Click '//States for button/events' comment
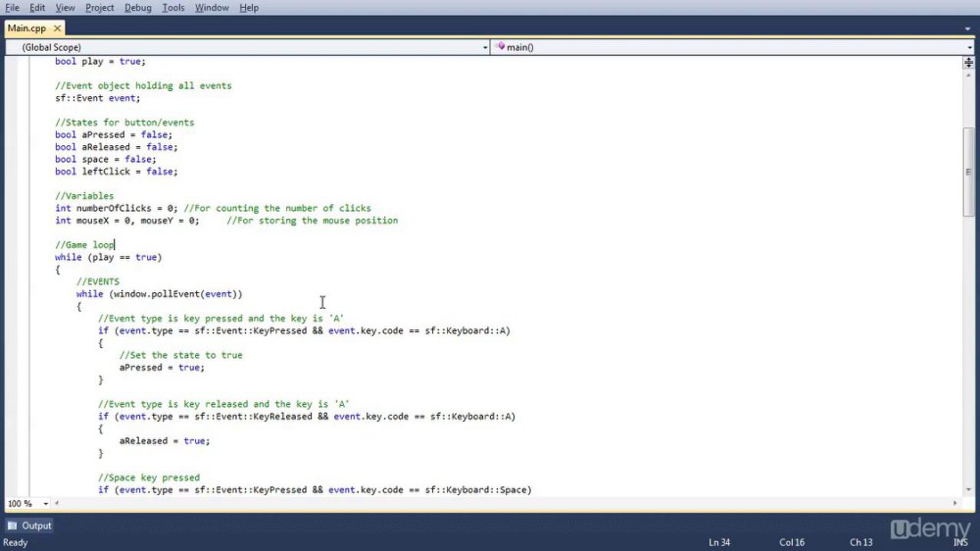Viewport: 980px width, 551px height. click(124, 123)
